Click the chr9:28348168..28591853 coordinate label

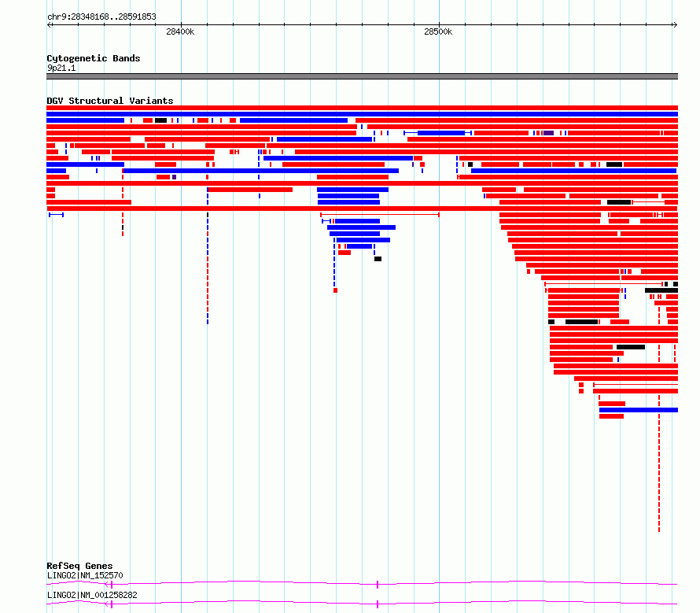101,17
